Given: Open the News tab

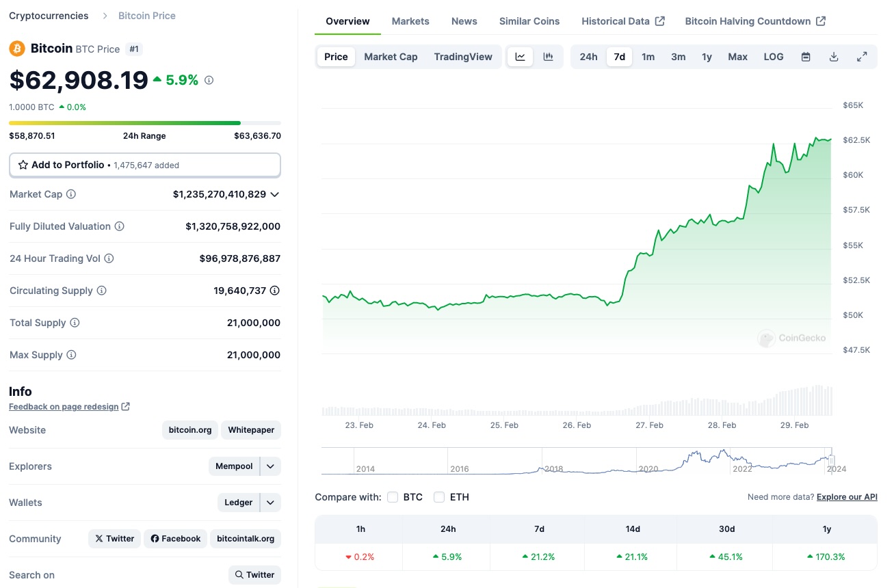Looking at the screenshot, I should pyautogui.click(x=464, y=21).
